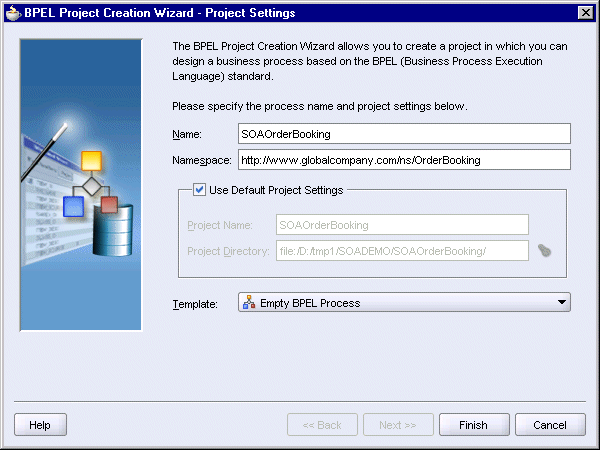Click the Finish button
This screenshot has width=600, height=450.
click(x=474, y=425)
